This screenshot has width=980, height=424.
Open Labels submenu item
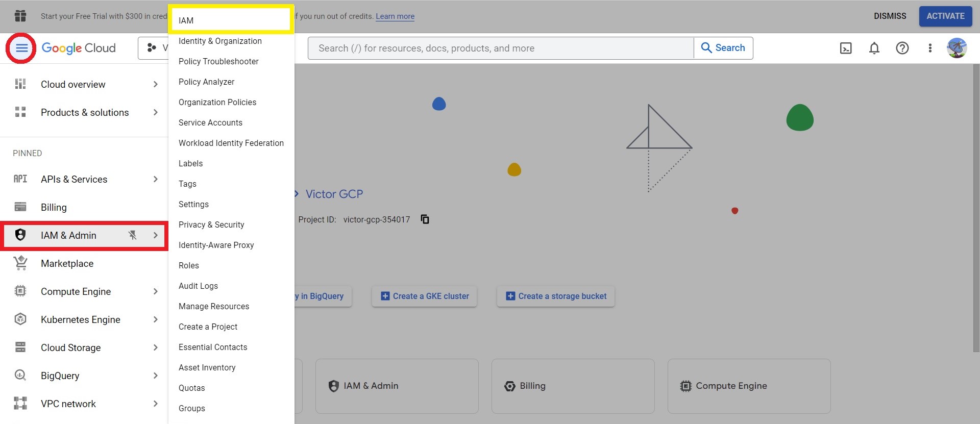click(231, 163)
